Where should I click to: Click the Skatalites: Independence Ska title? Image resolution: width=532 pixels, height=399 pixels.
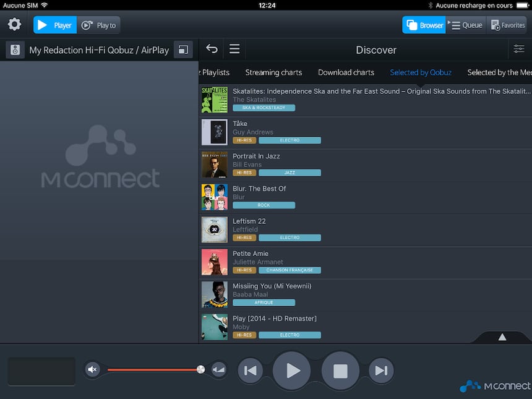(x=381, y=91)
